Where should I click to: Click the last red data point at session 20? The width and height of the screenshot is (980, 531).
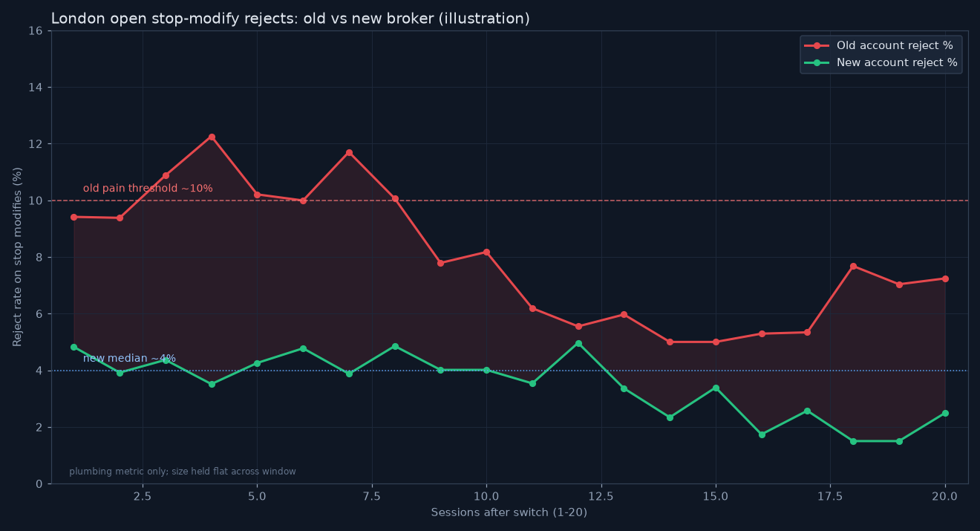click(x=945, y=278)
